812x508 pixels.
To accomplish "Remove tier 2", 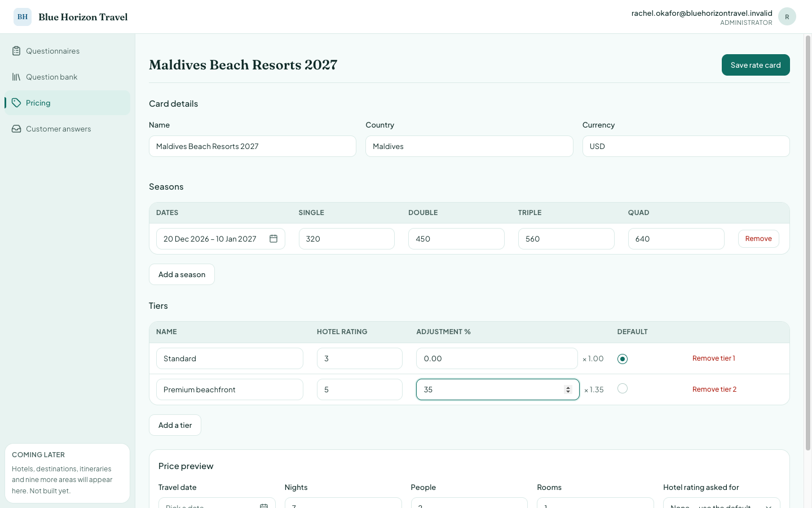I will (714, 389).
